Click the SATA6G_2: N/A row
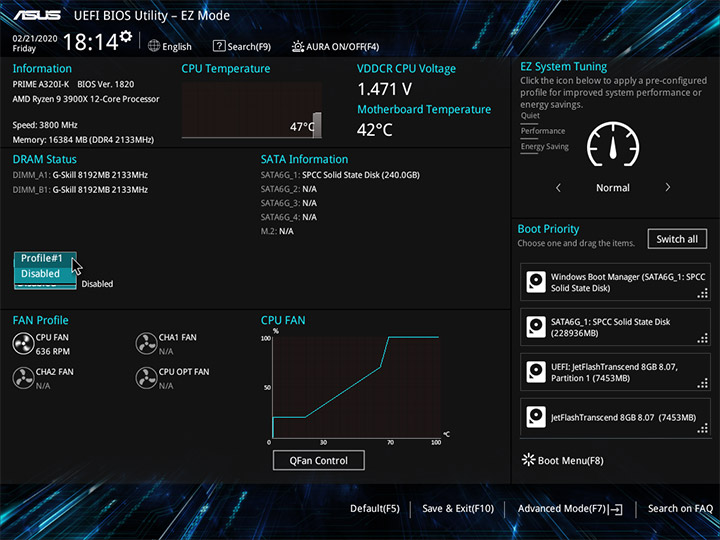The width and height of the screenshot is (720, 540). [289, 189]
